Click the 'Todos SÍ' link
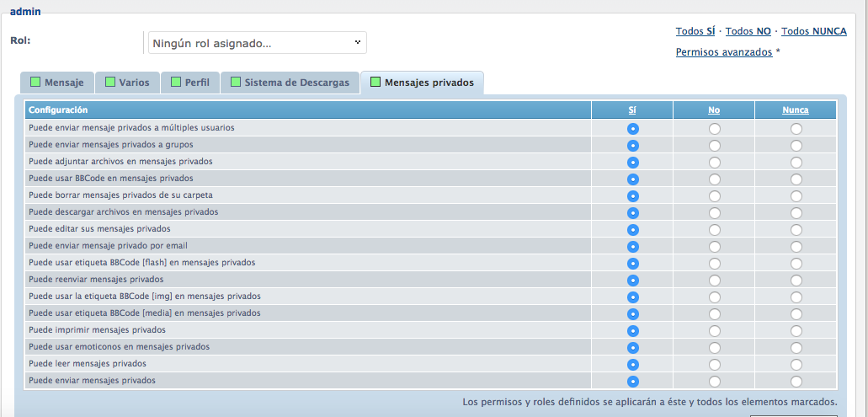This screenshot has width=868, height=417. (695, 31)
